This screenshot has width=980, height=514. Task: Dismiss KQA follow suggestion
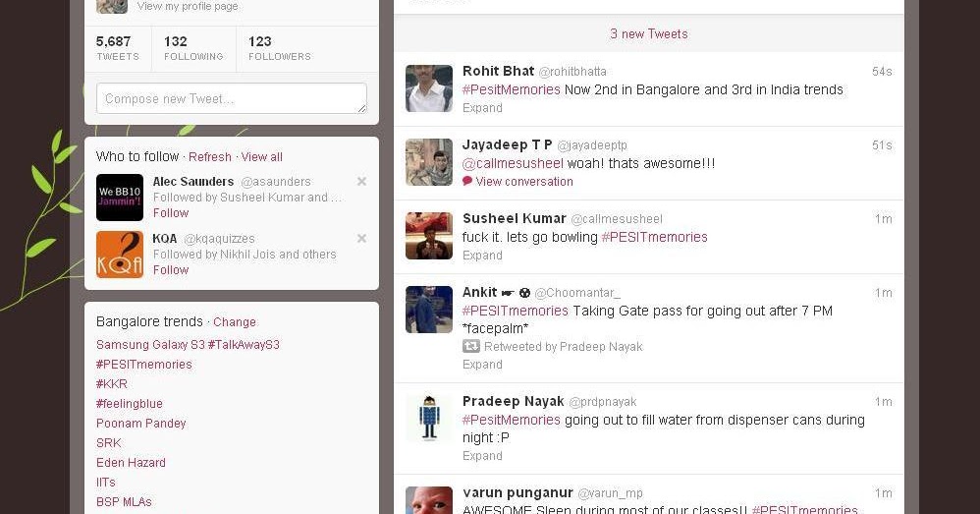(361, 238)
